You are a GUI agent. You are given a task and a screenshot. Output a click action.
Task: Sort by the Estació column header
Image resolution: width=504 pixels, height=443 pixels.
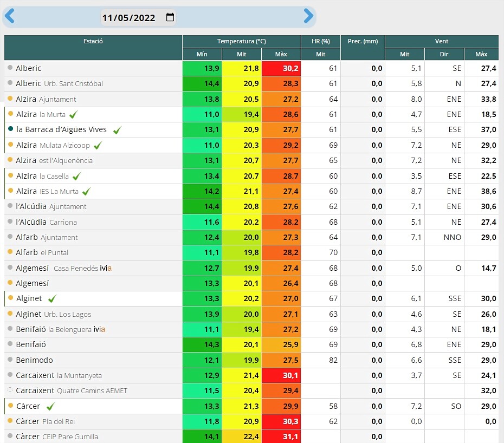point(93,48)
